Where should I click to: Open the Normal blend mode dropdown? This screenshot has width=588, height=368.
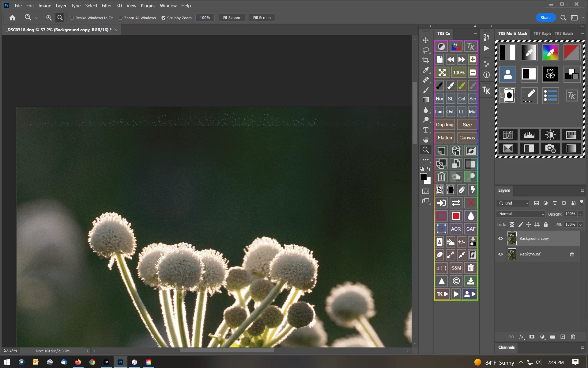(x=521, y=214)
